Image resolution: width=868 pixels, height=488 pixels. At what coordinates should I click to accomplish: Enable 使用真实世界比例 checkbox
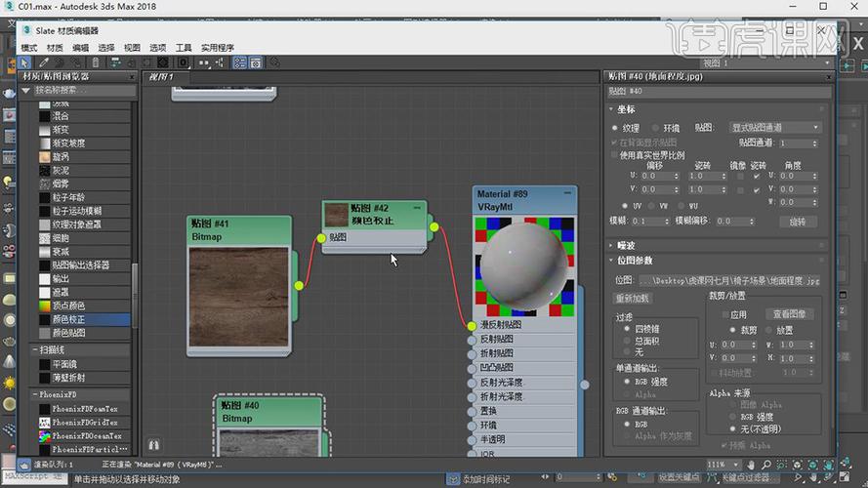click(614, 155)
